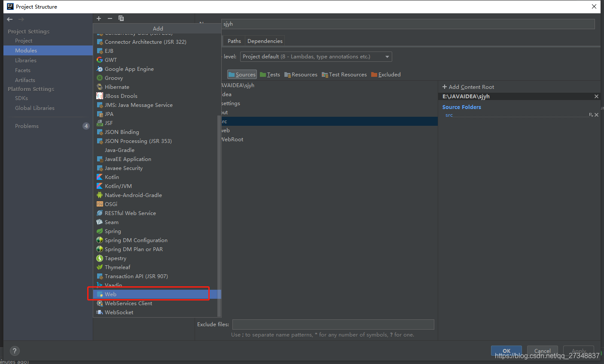Image resolution: width=604 pixels, height=364 pixels.
Task: Select the settings folder in tree
Action: [231, 103]
